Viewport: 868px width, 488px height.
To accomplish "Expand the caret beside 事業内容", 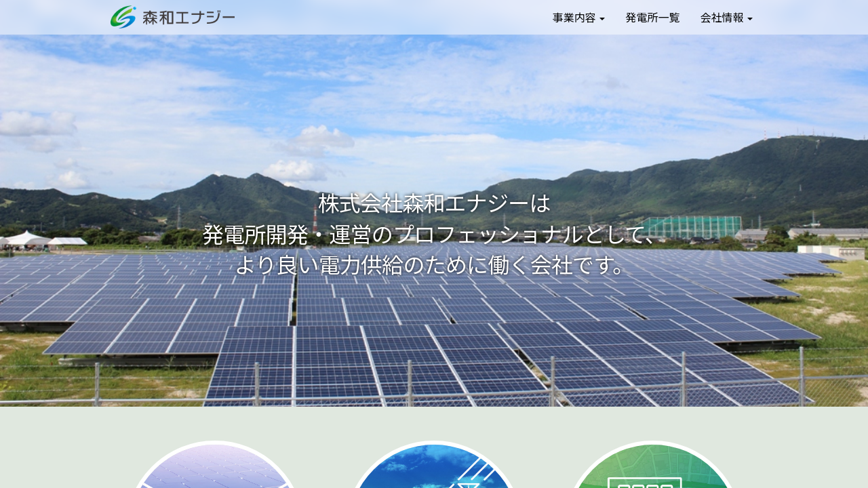I will [x=602, y=19].
